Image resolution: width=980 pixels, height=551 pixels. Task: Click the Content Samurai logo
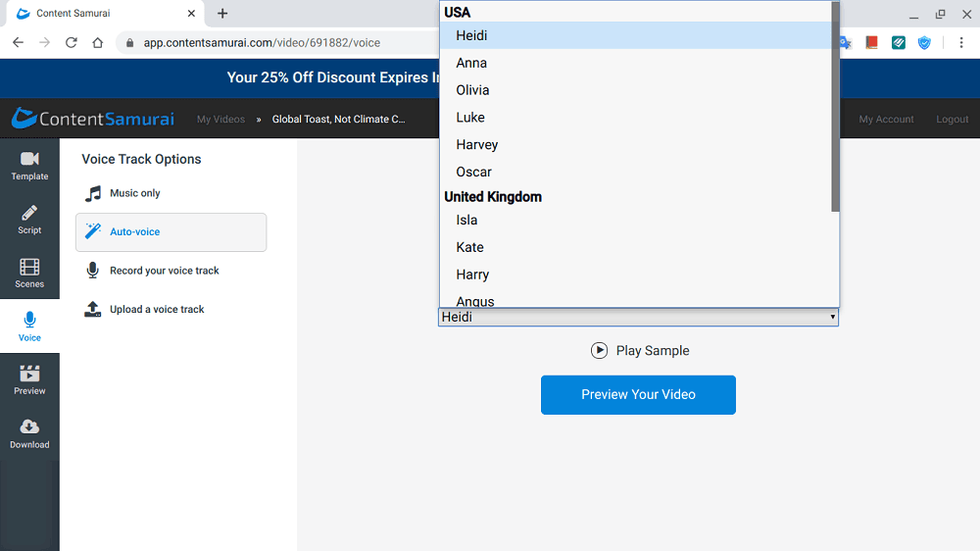[x=93, y=119]
